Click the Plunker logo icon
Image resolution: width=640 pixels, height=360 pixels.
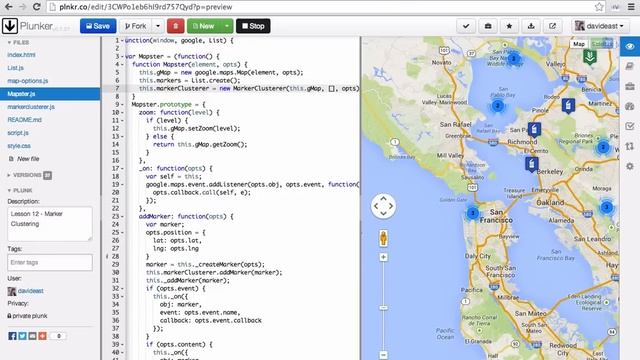pyautogui.click(x=10, y=26)
